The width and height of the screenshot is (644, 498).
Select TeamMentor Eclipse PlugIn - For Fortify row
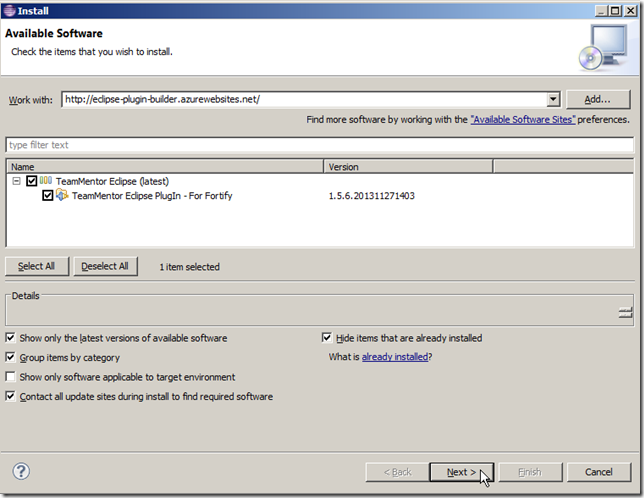coord(152,195)
